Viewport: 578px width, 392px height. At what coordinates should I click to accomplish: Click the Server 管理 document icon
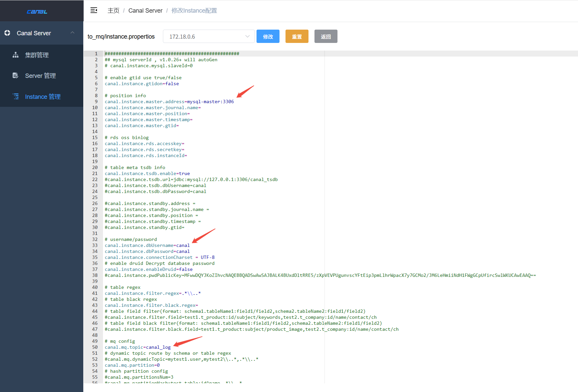pyautogui.click(x=15, y=76)
